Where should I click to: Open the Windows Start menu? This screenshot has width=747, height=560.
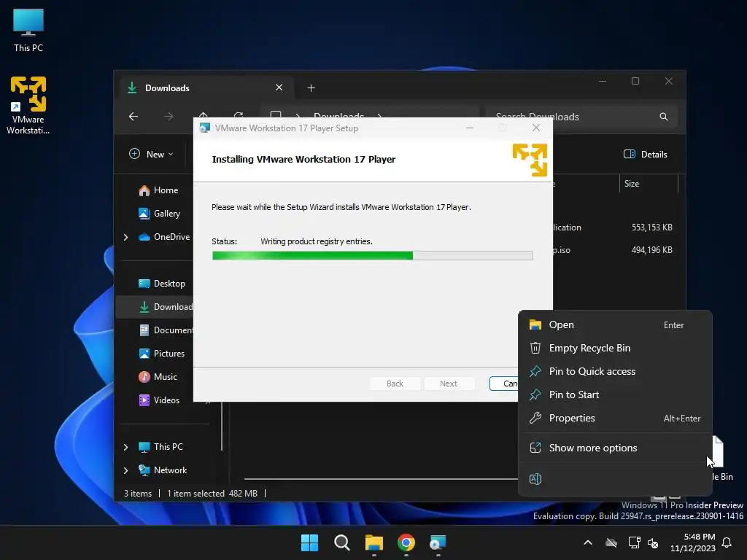[309, 542]
